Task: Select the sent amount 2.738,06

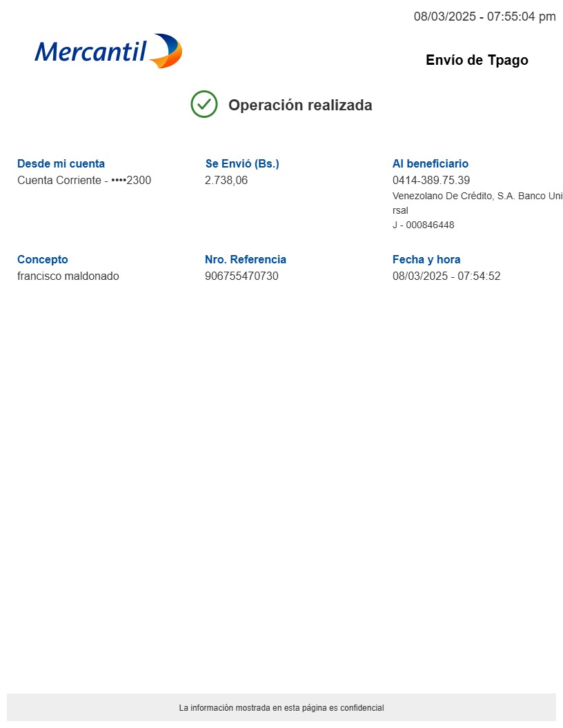Action: (226, 181)
